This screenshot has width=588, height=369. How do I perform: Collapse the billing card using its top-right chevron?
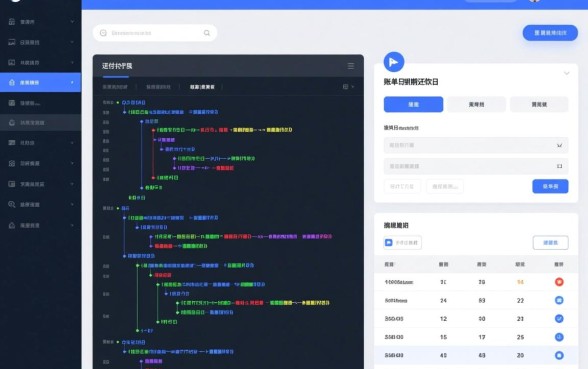click(566, 74)
